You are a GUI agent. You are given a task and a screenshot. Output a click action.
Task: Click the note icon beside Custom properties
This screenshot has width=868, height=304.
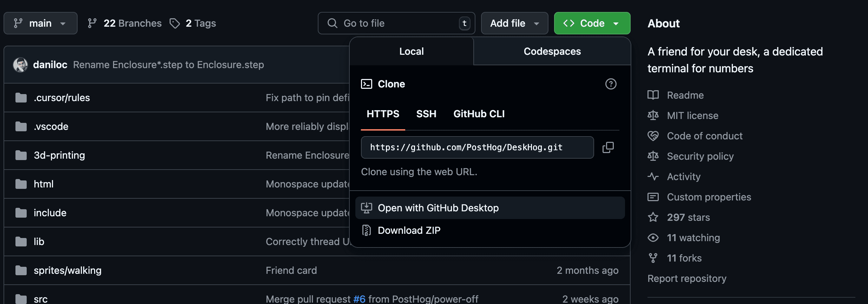(x=653, y=197)
